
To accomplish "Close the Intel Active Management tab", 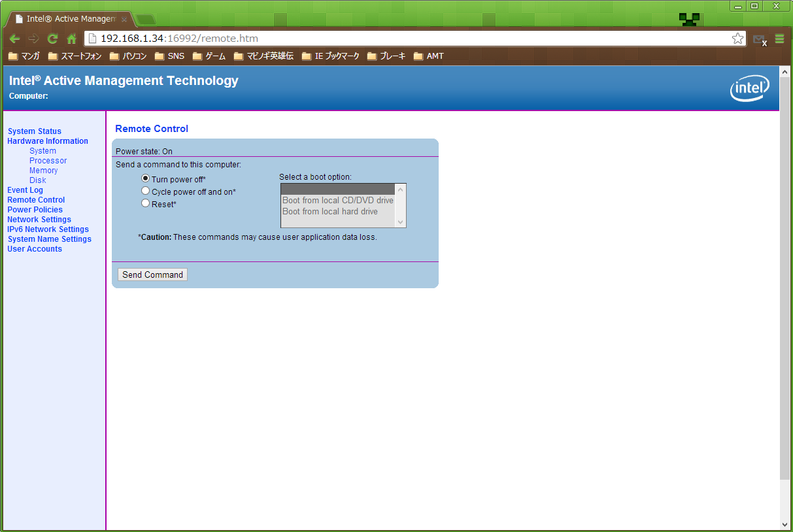I will coord(124,20).
